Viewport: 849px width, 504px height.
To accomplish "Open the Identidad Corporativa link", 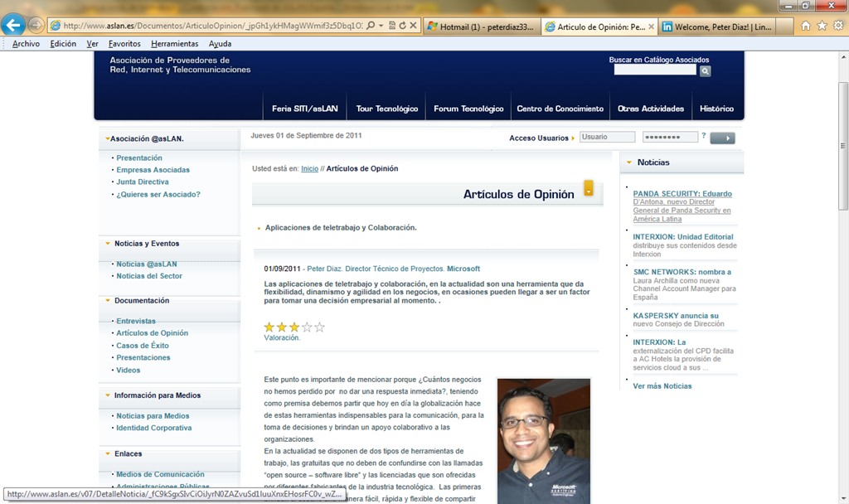I will coord(153,428).
